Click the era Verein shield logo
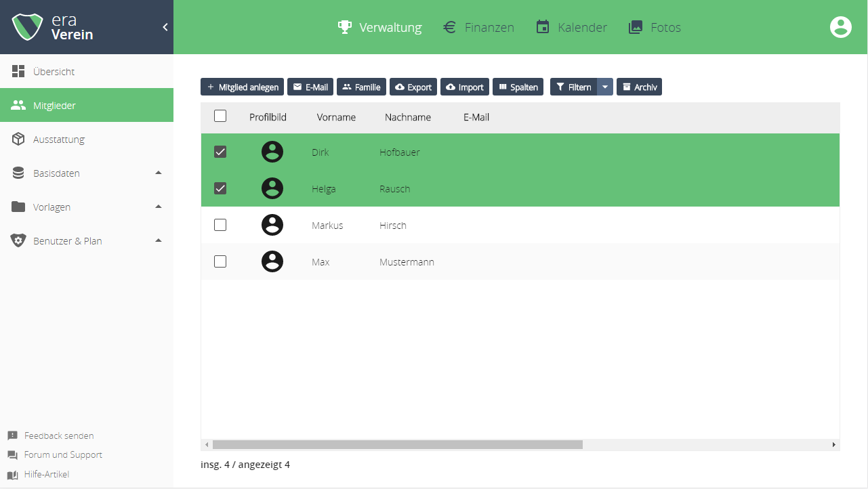This screenshot has height=489, width=868. 27,27
